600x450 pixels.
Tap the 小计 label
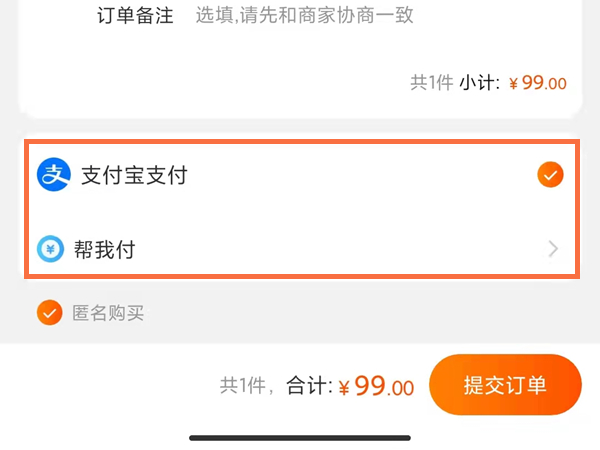480,83
